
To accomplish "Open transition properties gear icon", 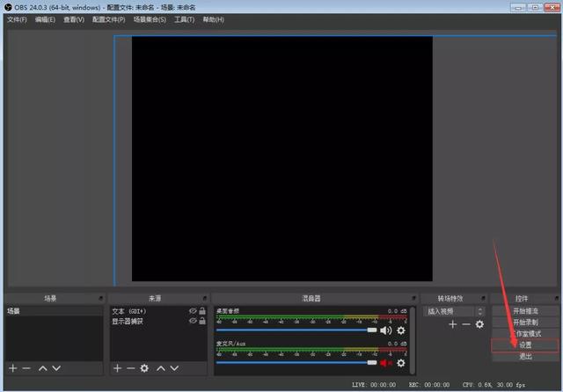I will coord(479,324).
